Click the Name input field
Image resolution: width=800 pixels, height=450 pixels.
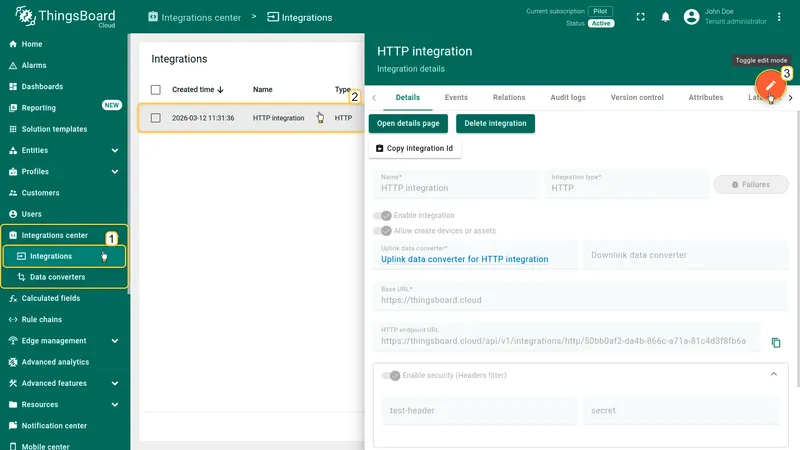(x=457, y=184)
